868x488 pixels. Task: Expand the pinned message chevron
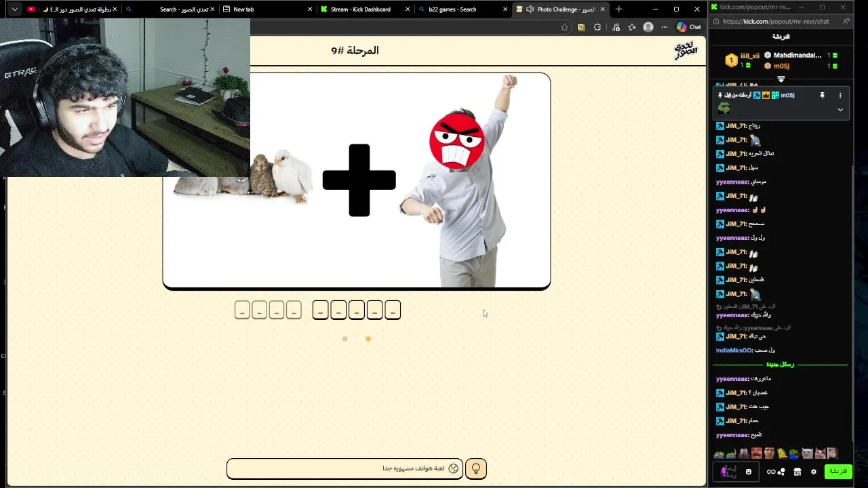840,110
